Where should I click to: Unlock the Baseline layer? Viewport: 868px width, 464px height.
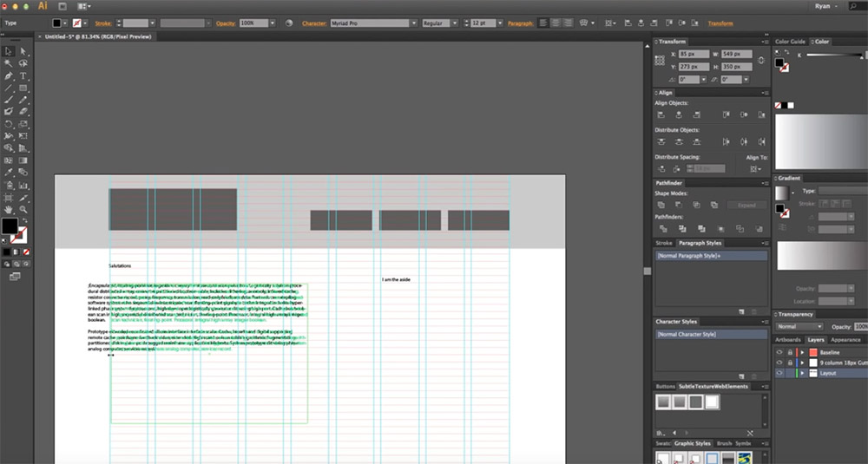click(x=790, y=352)
